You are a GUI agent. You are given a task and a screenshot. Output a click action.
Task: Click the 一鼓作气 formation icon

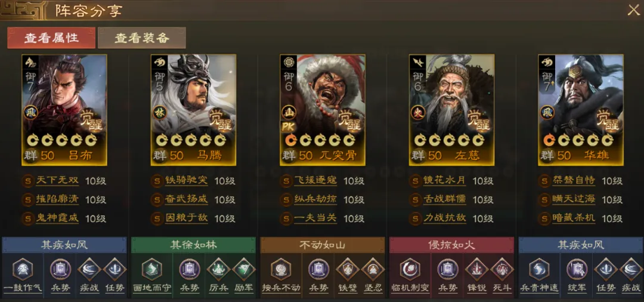click(23, 270)
